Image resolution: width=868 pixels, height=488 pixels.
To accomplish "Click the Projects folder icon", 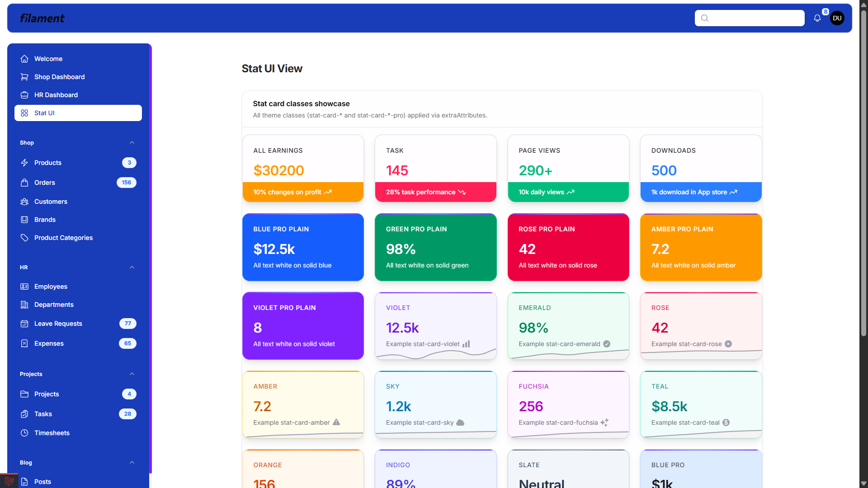I will (24, 394).
